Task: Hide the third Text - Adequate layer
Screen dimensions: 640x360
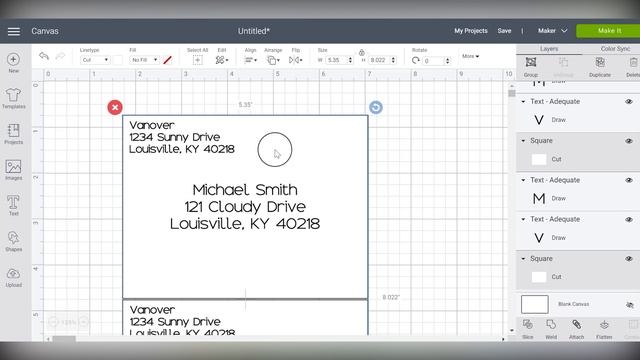Action: (629, 220)
